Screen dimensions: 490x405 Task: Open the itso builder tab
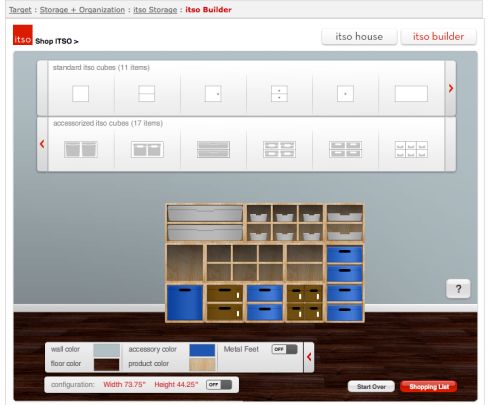point(438,37)
